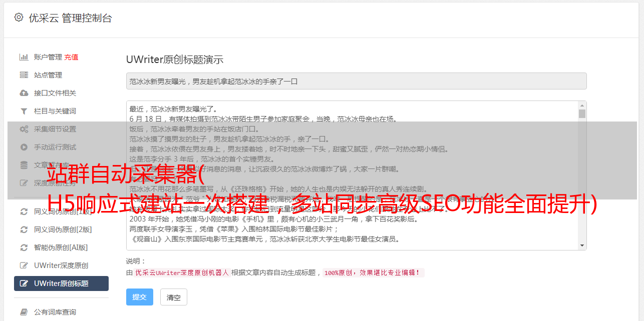Viewport: 644px width, 321px height.
Task: Click the UWriter原创标题演示 heading
Action: 175,59
